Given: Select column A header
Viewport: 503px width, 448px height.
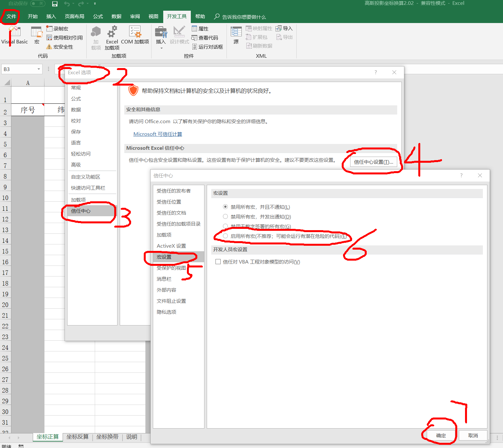Looking at the screenshot, I should pos(28,83).
